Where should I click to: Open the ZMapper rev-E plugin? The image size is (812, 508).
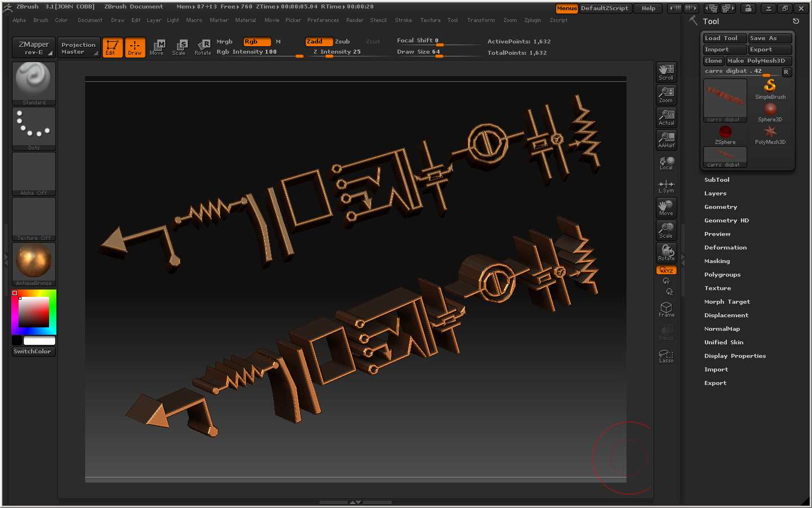click(x=33, y=47)
